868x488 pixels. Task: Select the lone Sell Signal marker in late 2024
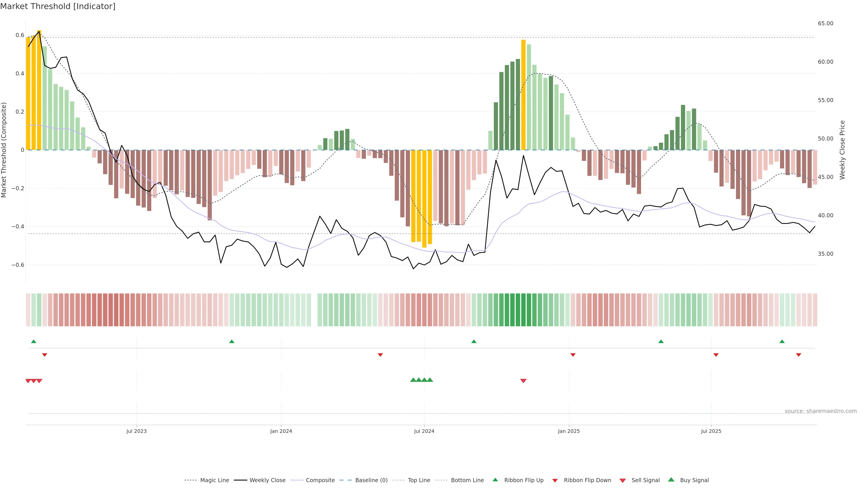pyautogui.click(x=523, y=381)
